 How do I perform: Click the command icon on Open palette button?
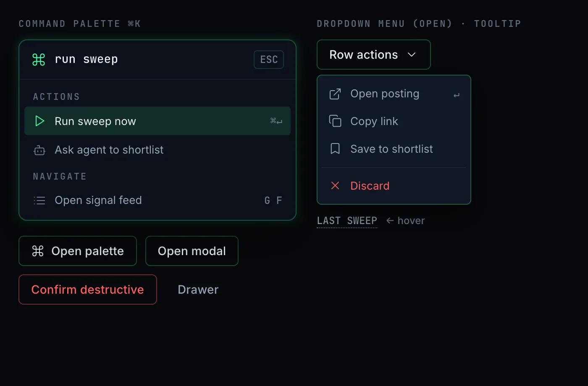(x=38, y=251)
